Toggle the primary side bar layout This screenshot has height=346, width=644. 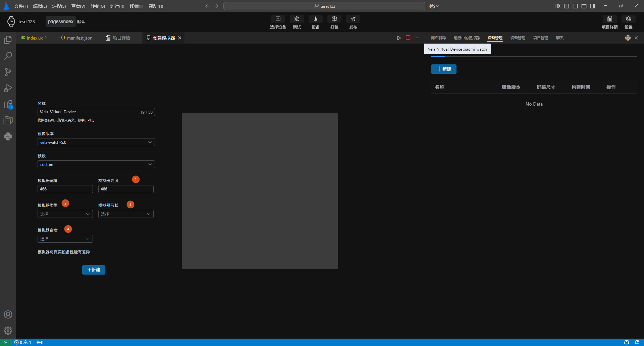click(x=567, y=6)
